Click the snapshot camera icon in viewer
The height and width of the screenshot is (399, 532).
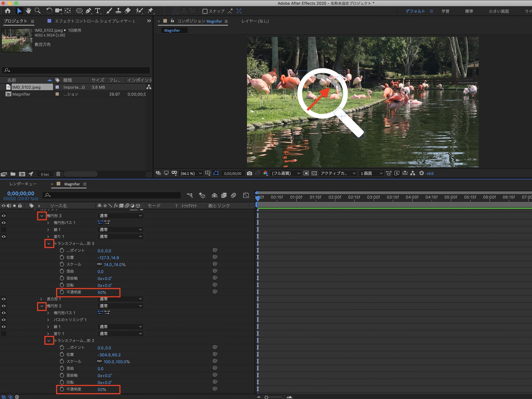coord(249,173)
